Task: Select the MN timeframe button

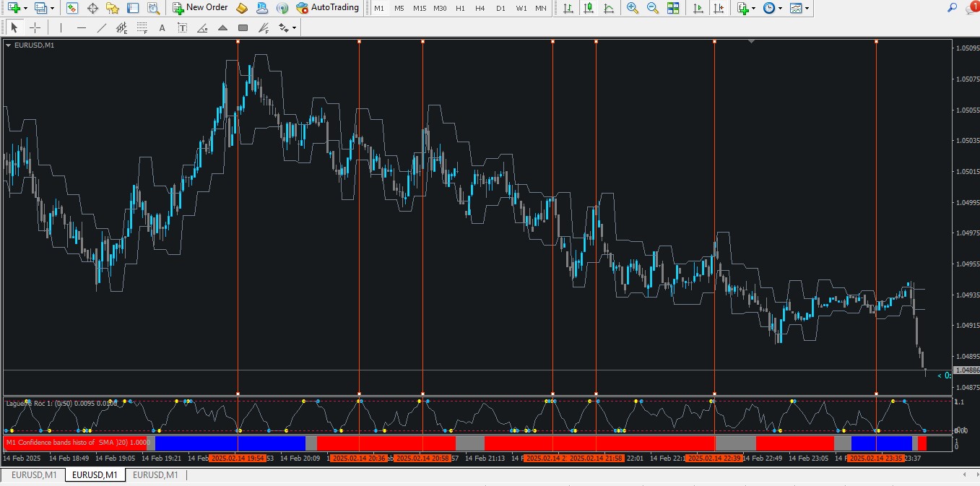Action: coord(541,8)
